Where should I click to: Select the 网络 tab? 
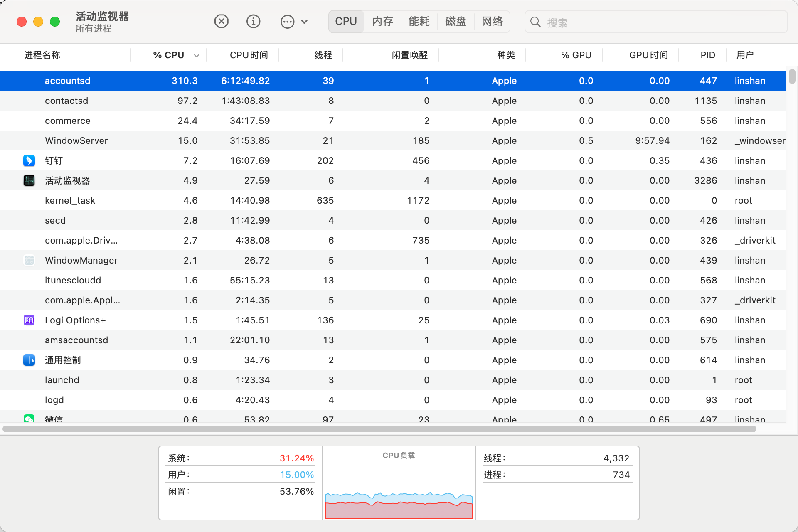tap(492, 22)
